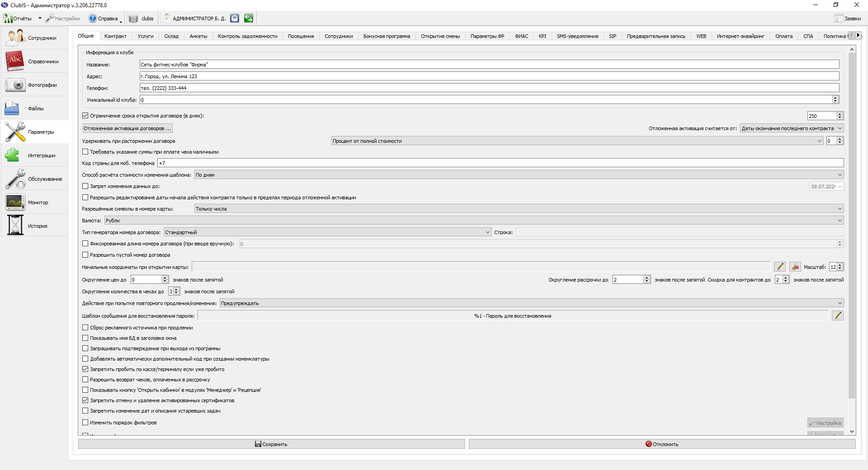Screen dimensions: 868x470
Task: Open Тип генератора номера договора dropdown
Action: point(327,232)
